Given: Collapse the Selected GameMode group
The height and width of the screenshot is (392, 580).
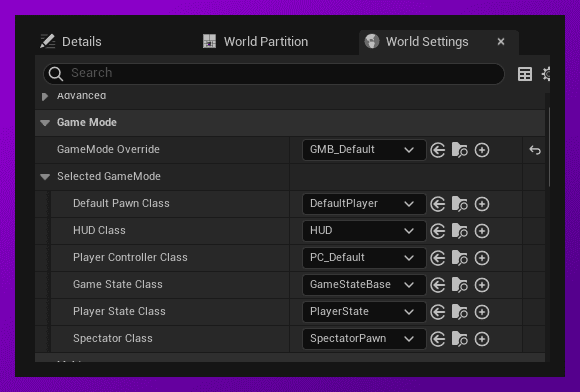Looking at the screenshot, I should pos(45,177).
